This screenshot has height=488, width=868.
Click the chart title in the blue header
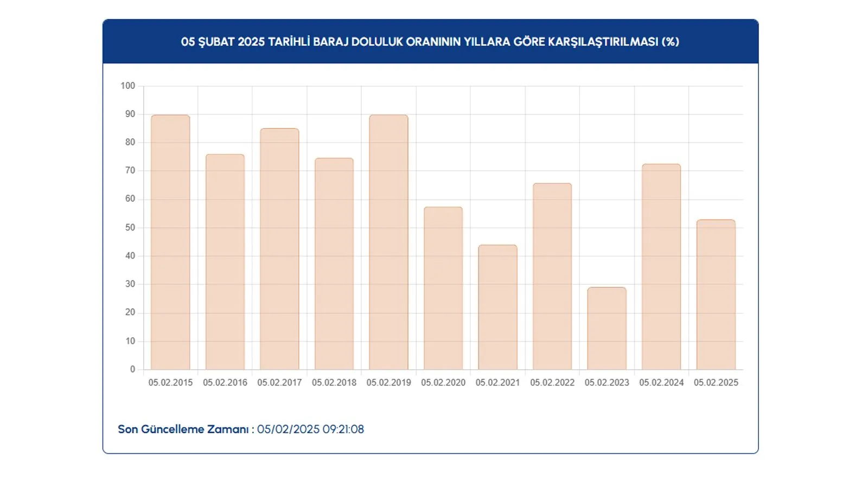coord(430,42)
